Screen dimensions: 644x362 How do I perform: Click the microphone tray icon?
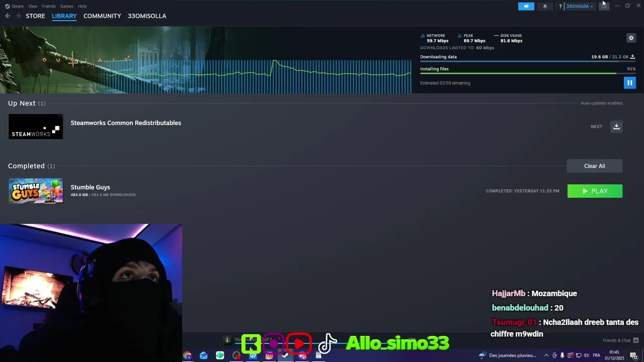click(562, 355)
